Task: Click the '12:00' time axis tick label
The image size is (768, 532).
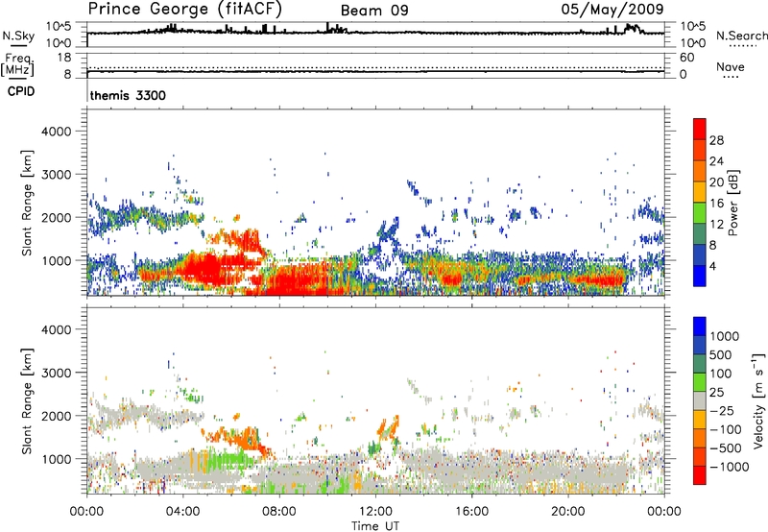Action: [375, 512]
